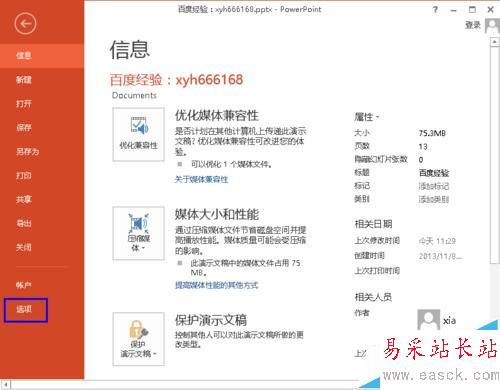
Task: Select the 导出 menu item
Action: pos(42,224)
